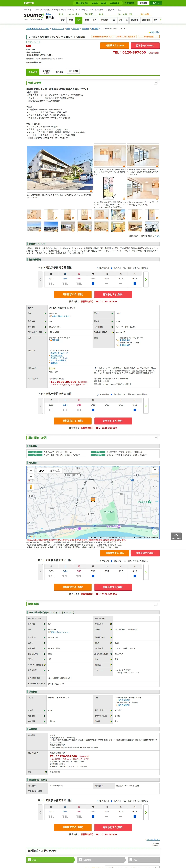
Task: Click 地図の誤りを報告する on the map
Action: [x=151, y=538]
